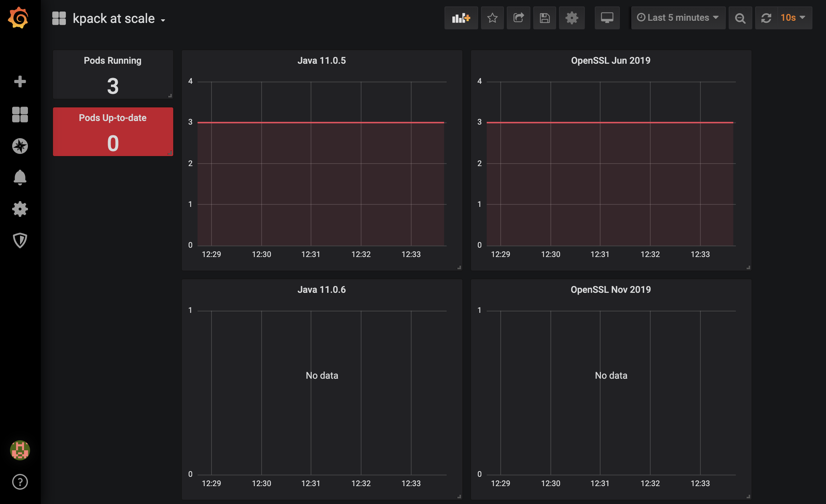Viewport: 826px width, 504px height.
Task: Open Server Admin shield icon
Action: (20, 240)
